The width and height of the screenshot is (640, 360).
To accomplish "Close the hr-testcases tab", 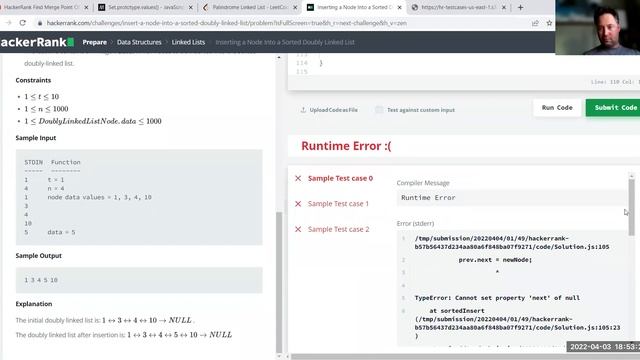I will tap(504, 7).
